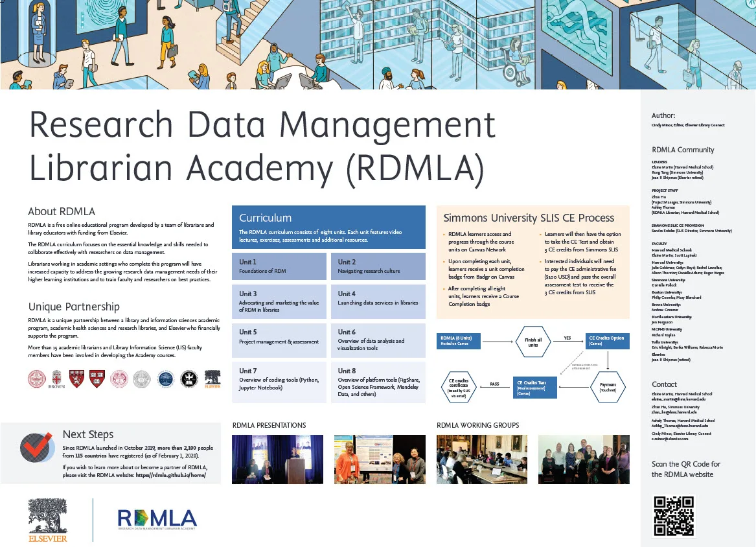
Task: Select the Unit 1 Foundations of RDM tile
Action: pyautogui.click(x=279, y=266)
